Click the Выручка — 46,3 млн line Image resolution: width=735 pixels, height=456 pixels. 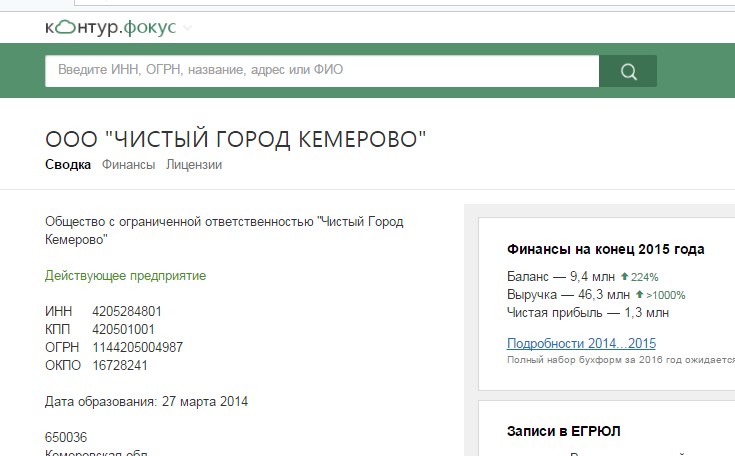tap(568, 295)
